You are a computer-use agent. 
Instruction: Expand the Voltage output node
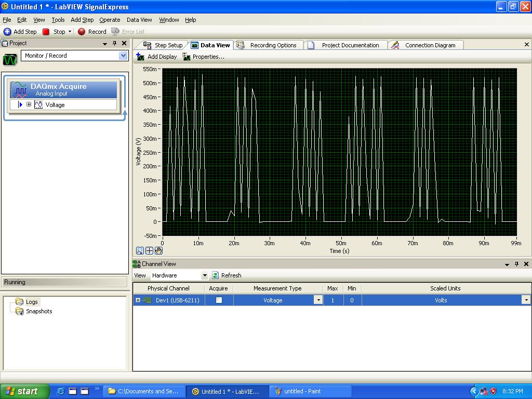(x=29, y=104)
